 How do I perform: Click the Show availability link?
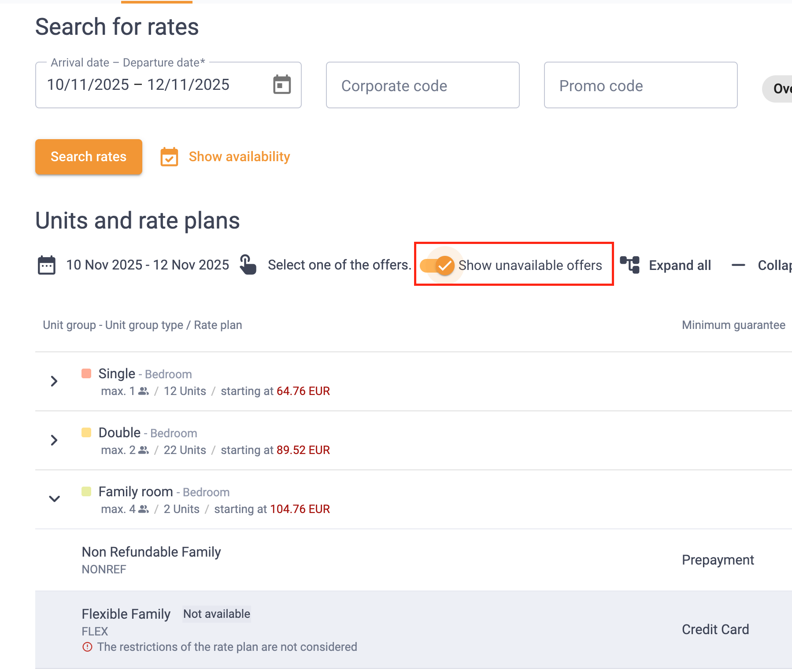click(x=239, y=157)
